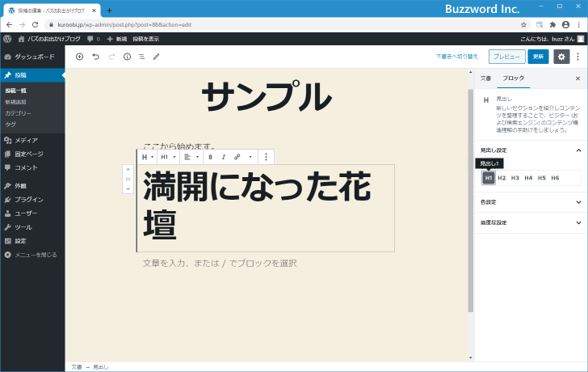Open 投稿一覧 submenu link
Viewport: 588px width, 372px height.
tap(16, 91)
